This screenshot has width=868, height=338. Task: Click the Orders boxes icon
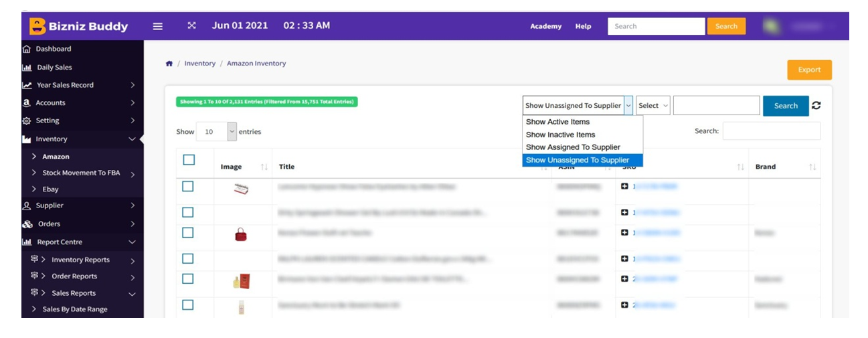(27, 224)
